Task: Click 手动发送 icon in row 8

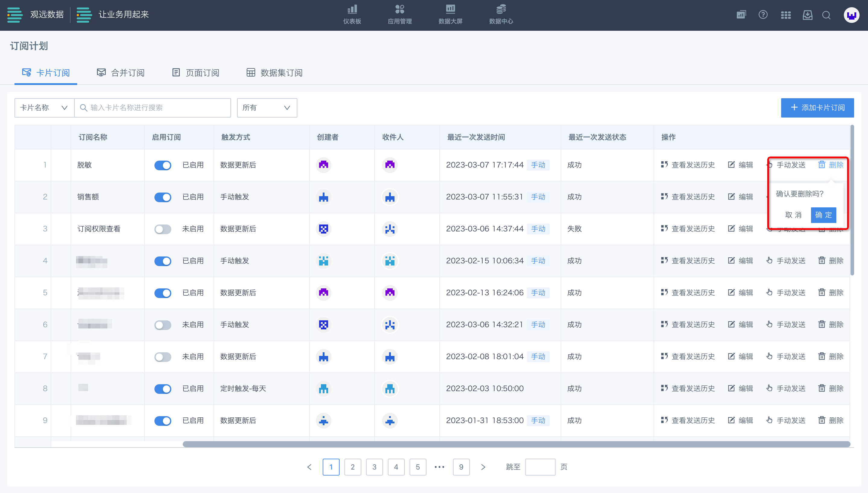Action: click(769, 388)
